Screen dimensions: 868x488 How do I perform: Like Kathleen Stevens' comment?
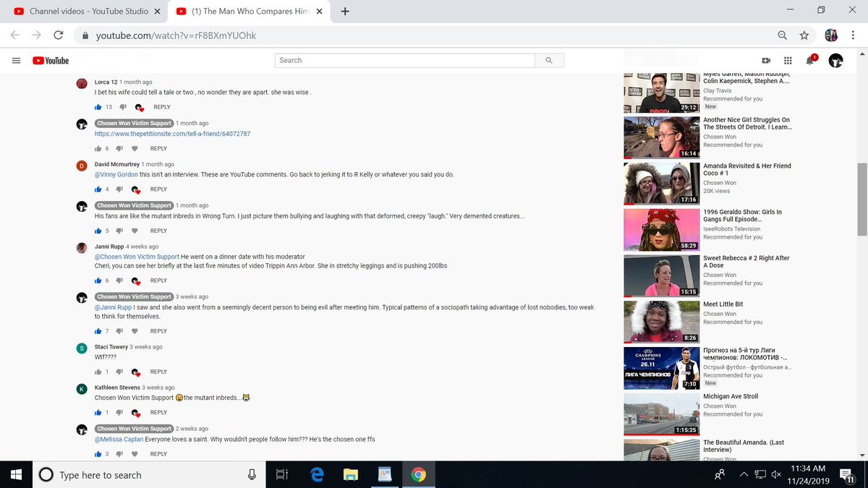tap(98, 413)
